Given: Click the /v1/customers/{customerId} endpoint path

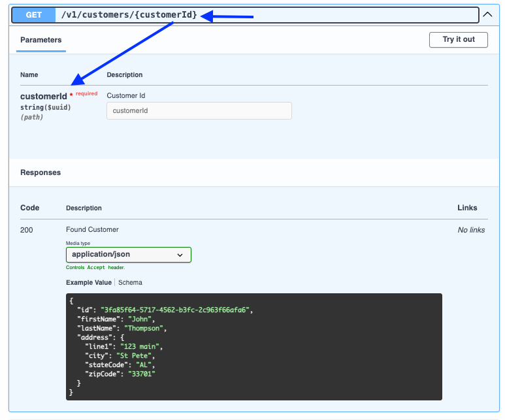Looking at the screenshot, I should [x=128, y=14].
